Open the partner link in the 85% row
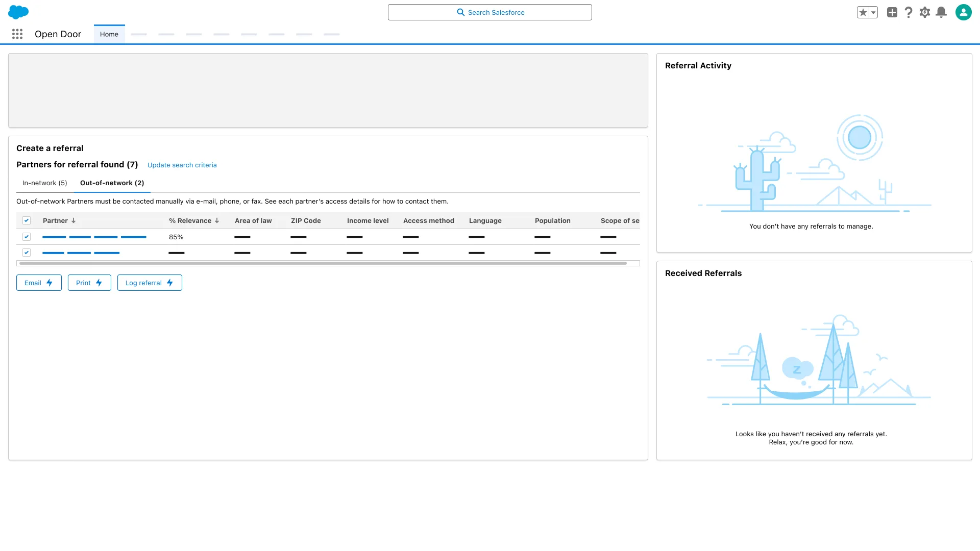 tap(94, 237)
